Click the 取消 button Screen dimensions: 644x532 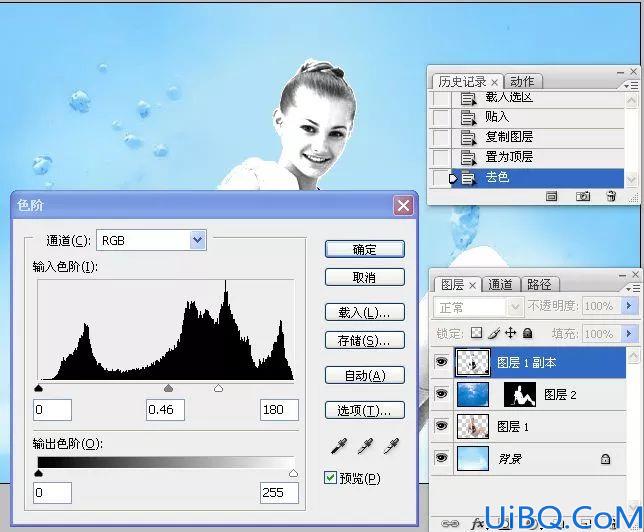365,277
